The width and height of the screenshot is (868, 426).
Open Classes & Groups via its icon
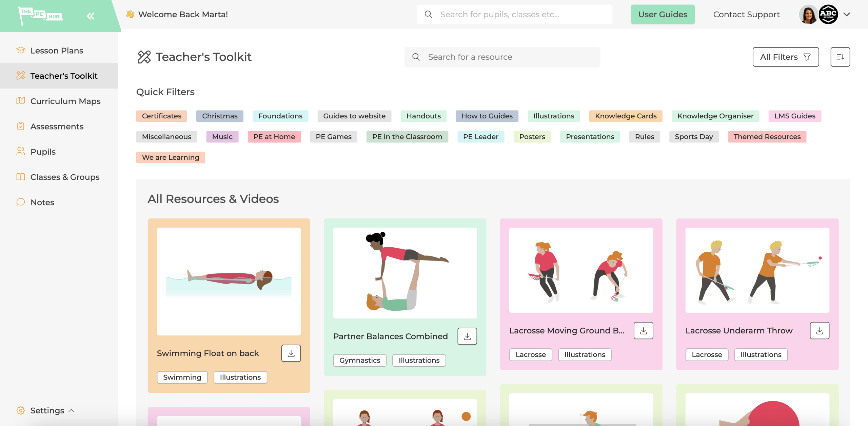20,177
